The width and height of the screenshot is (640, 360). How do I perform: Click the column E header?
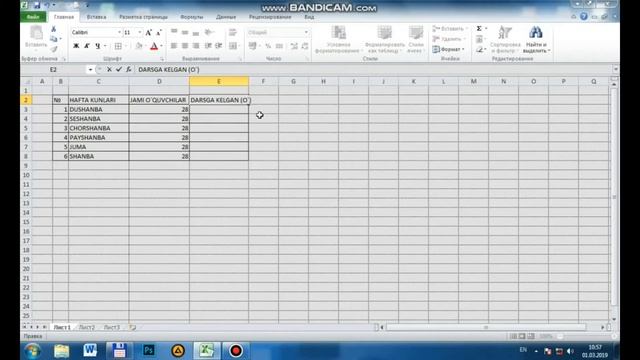click(x=219, y=82)
